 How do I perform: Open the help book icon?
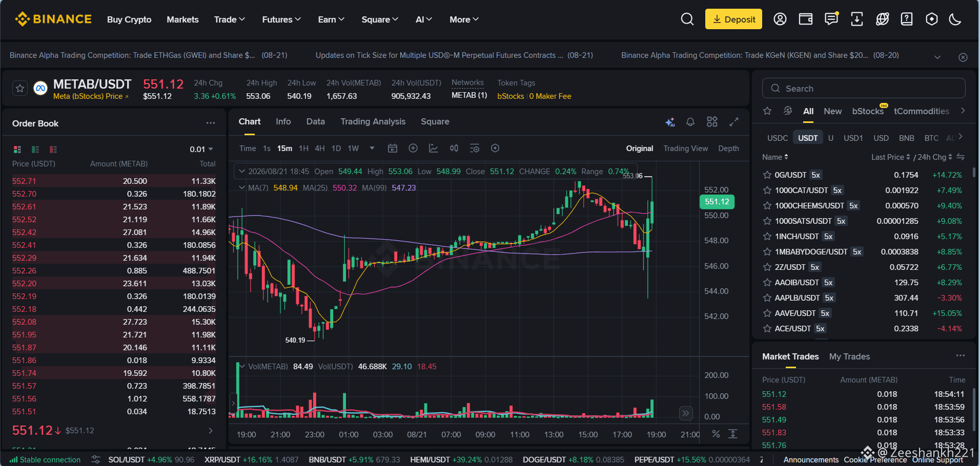(x=907, y=19)
